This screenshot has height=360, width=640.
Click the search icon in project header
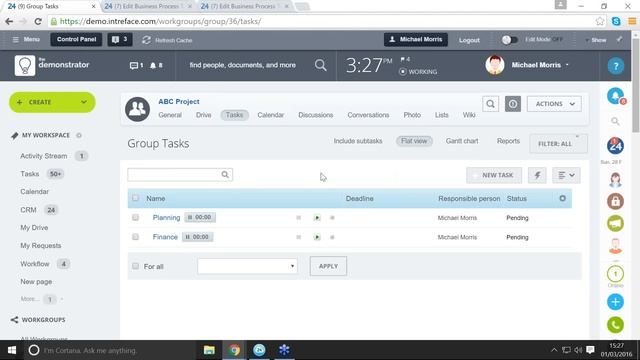click(x=490, y=104)
